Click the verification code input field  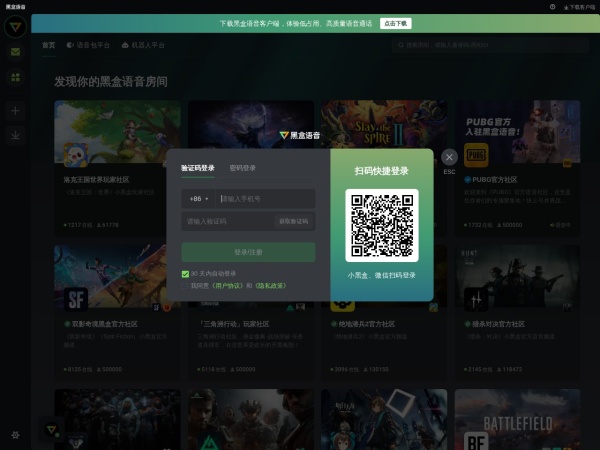(228, 221)
